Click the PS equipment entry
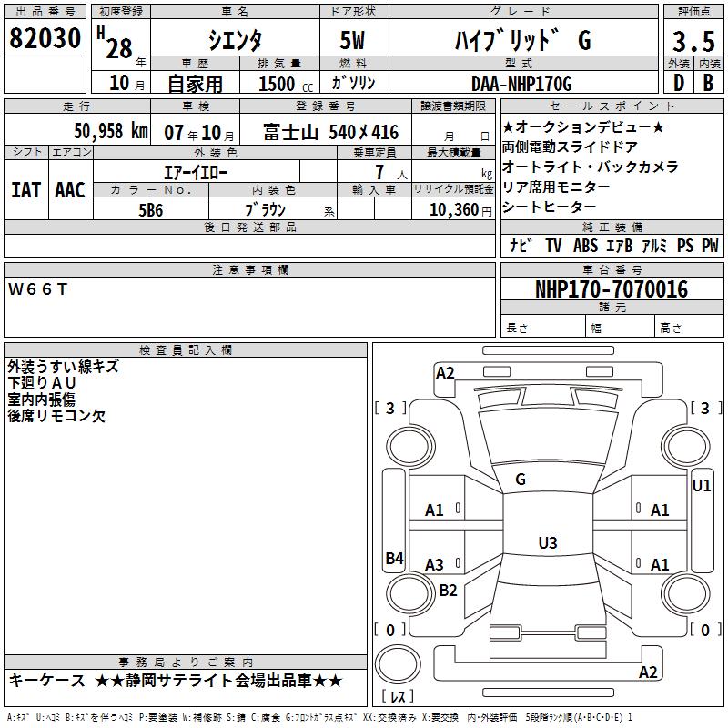Screen dimensions: 728x728 coord(685,246)
